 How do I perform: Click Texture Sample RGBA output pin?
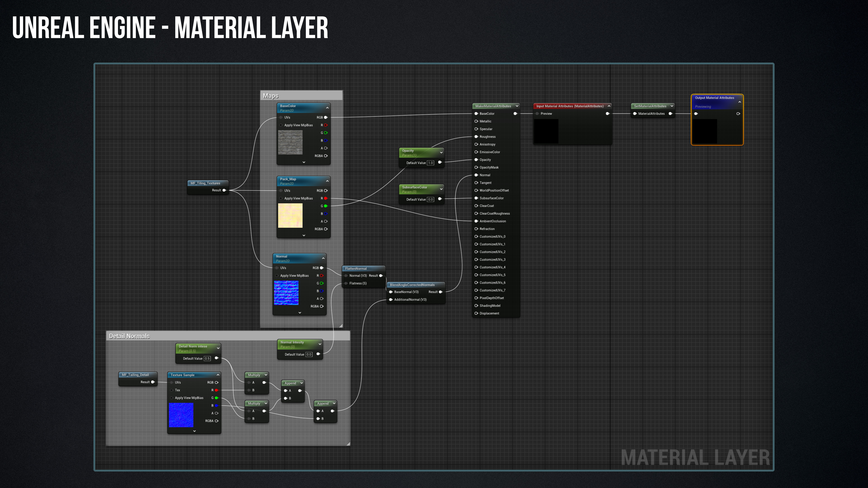(216, 421)
